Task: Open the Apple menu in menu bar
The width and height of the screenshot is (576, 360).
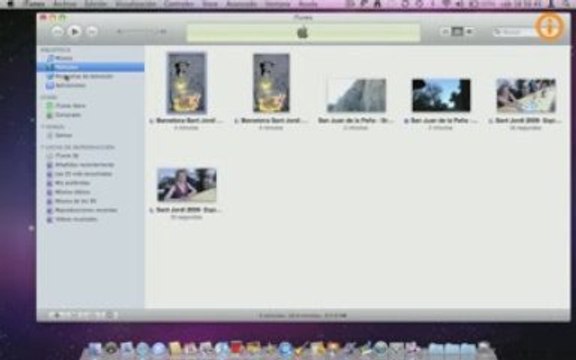Action: pyautogui.click(x=10, y=4)
